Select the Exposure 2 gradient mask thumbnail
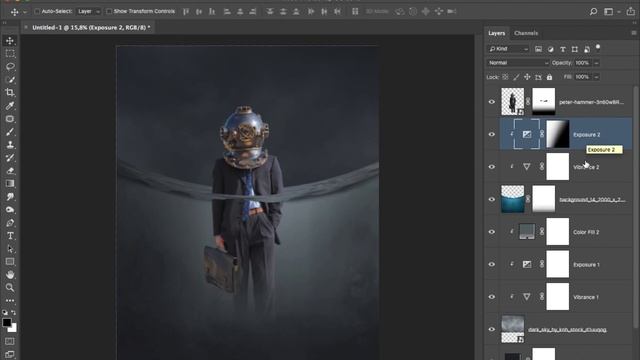Viewport: 640px width, 360px height. point(558,134)
